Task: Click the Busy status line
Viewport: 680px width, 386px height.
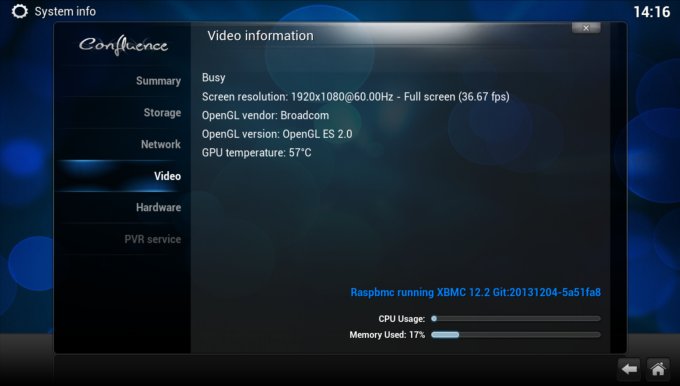Action: tap(213, 78)
